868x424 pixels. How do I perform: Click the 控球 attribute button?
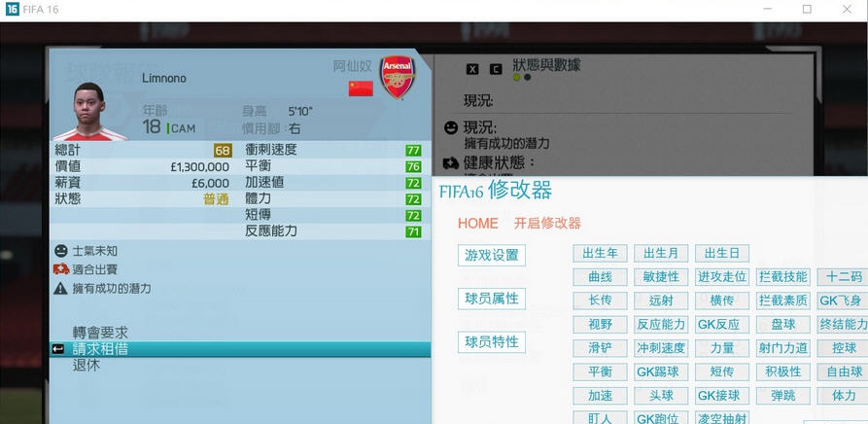pos(843,348)
